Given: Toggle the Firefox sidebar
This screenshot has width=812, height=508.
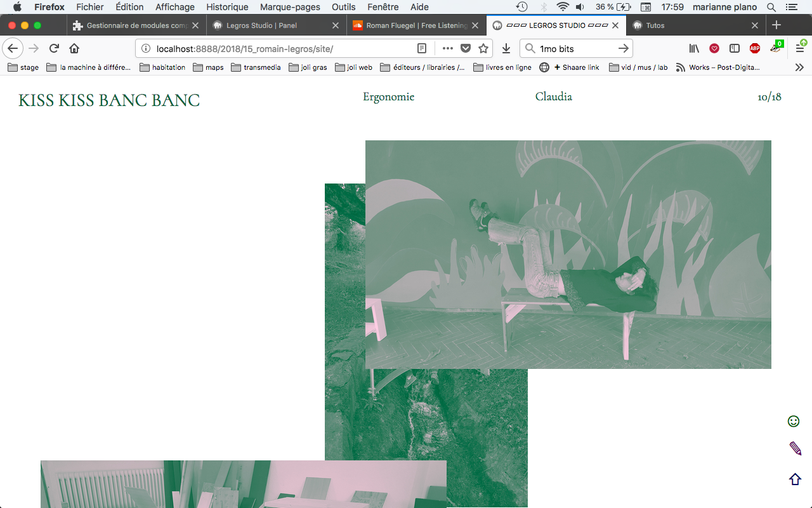Looking at the screenshot, I should click(x=734, y=49).
